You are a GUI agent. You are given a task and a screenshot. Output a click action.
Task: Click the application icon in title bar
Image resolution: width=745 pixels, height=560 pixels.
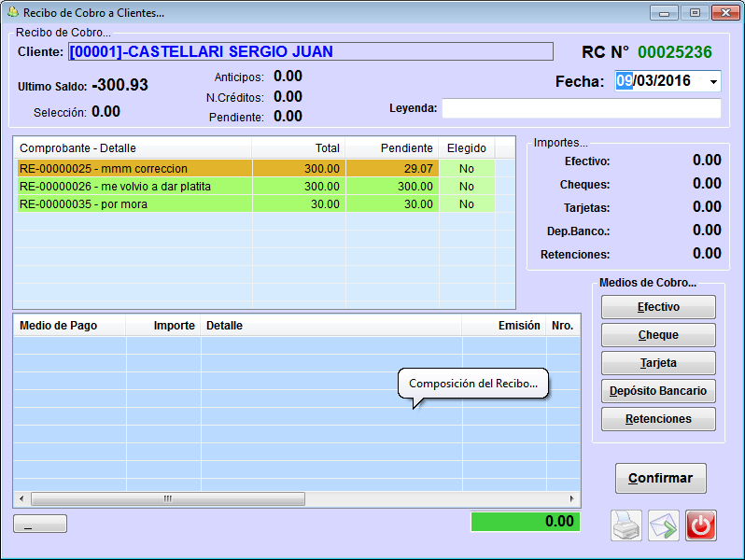(13, 12)
